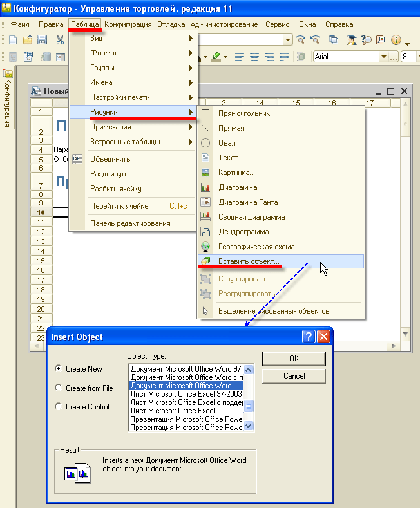Screen dimensions: 420x508
Task: Click the New document toolbar icon
Action: [13, 40]
